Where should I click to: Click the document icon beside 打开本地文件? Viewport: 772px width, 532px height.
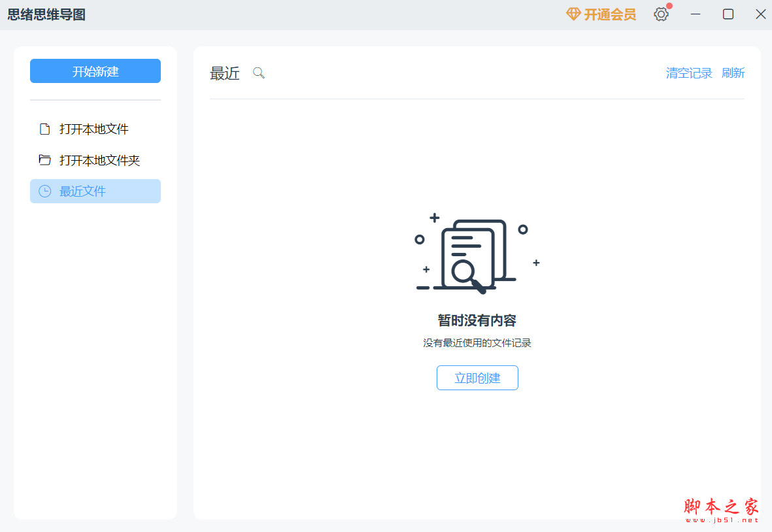(44, 129)
